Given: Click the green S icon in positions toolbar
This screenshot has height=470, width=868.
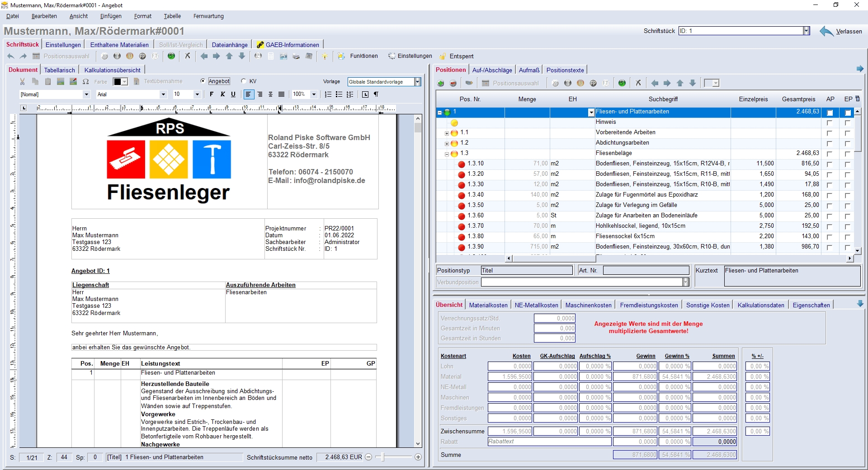Looking at the screenshot, I should 622,83.
